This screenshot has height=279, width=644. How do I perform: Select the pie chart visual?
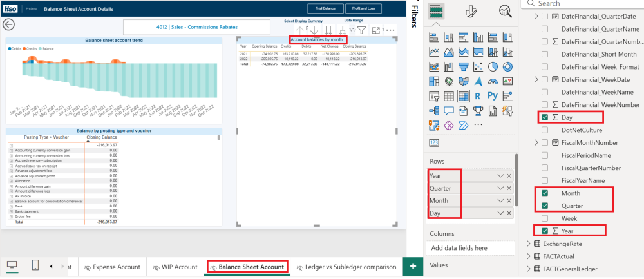[x=493, y=66]
